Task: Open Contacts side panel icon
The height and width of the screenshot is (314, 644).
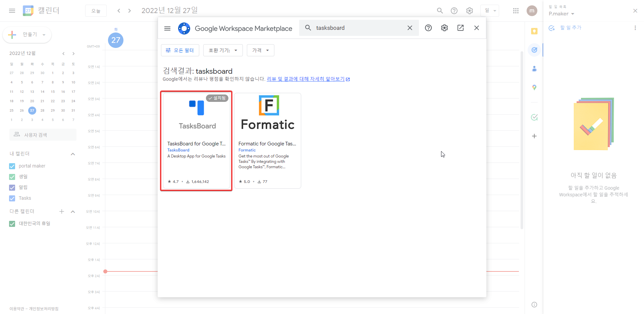Action: (x=534, y=69)
